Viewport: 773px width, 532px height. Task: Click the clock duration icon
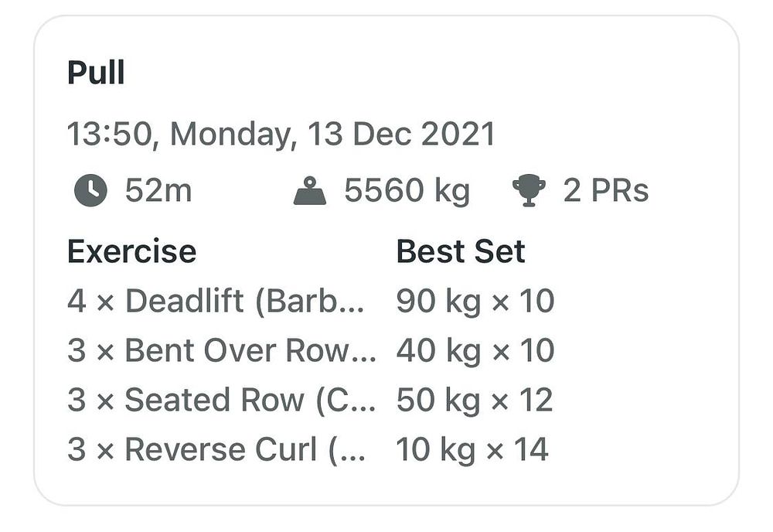point(90,189)
